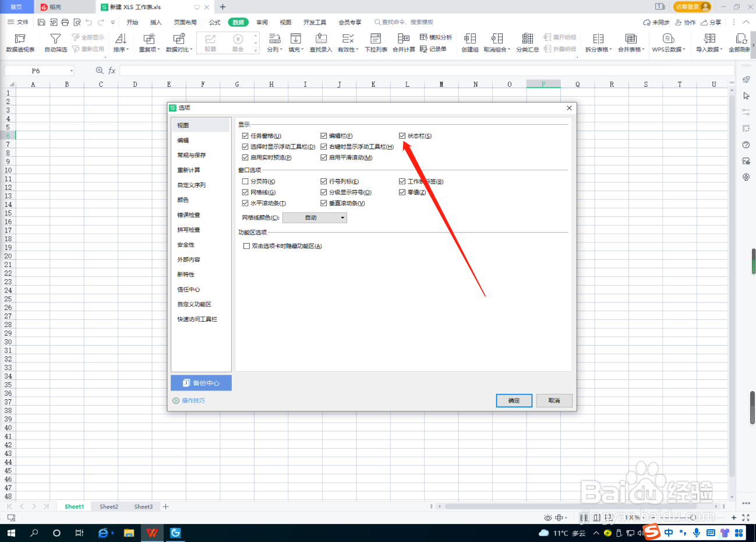Image resolution: width=756 pixels, height=542 pixels.
Task: Switch to the 公式 ribbon tab
Action: 214,22
